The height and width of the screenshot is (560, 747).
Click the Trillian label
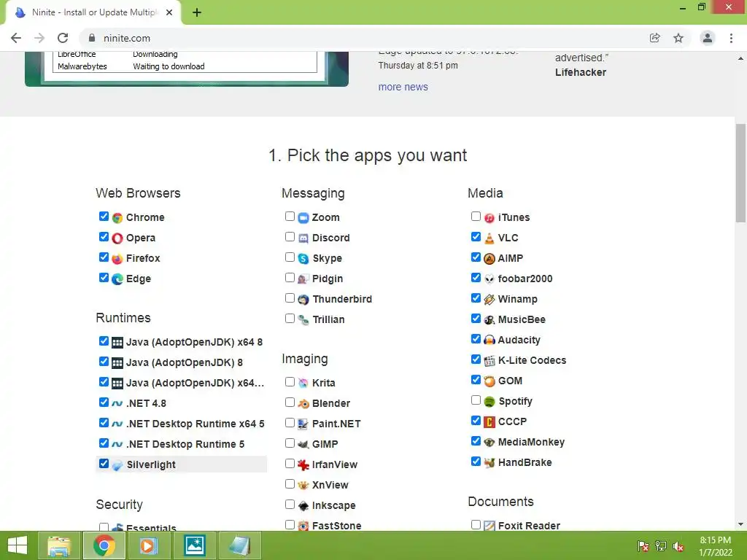point(328,320)
